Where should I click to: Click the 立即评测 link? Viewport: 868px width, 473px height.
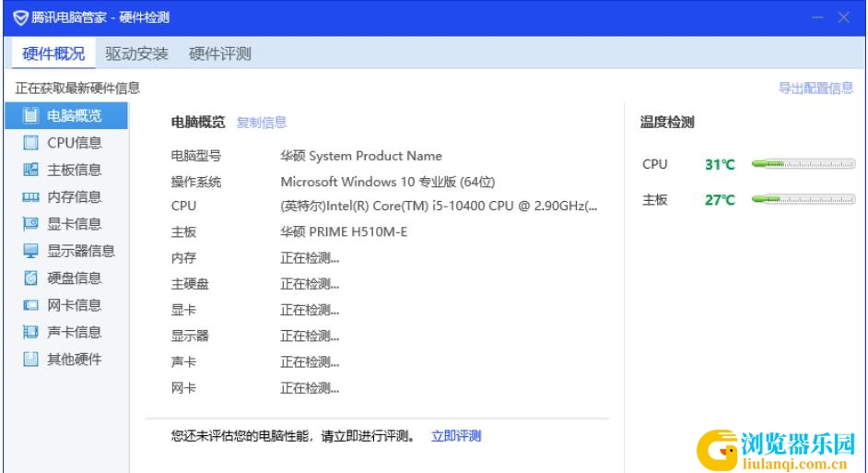(456, 436)
